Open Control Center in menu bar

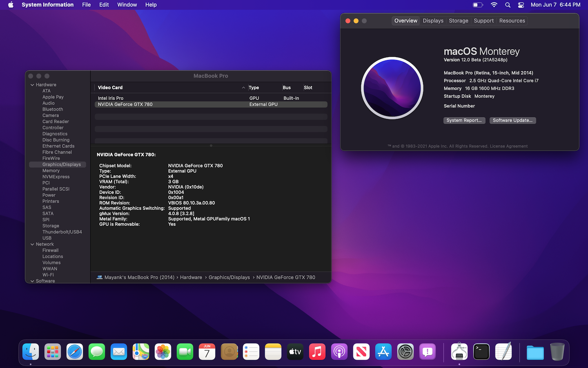point(521,5)
